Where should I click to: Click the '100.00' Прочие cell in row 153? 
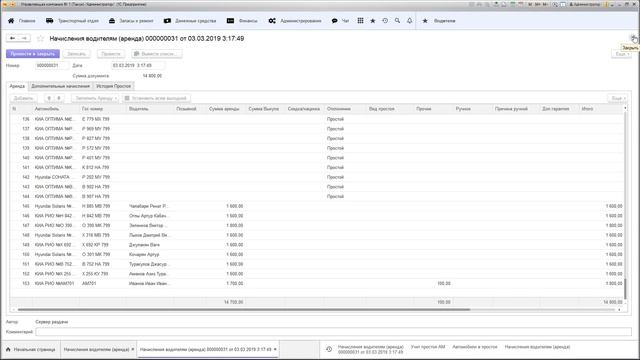tap(433, 283)
